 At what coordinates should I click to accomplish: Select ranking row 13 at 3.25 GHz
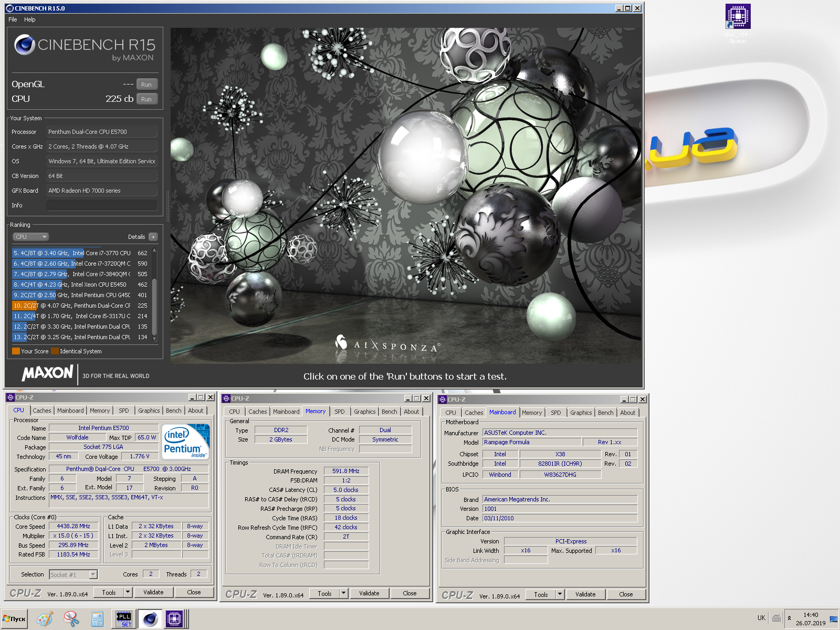point(81,337)
